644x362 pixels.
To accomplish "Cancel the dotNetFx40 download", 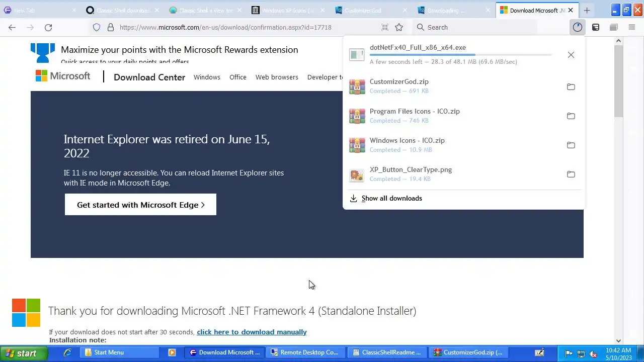I will click(571, 54).
